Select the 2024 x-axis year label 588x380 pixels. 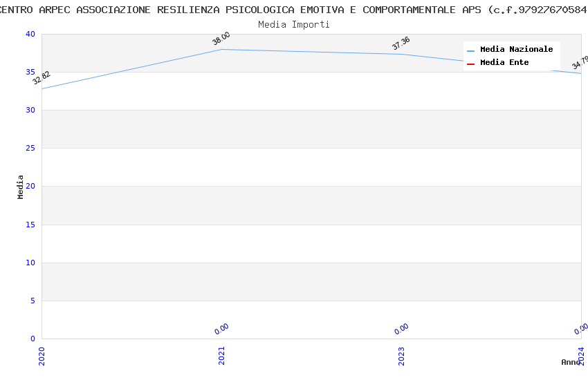click(x=582, y=357)
